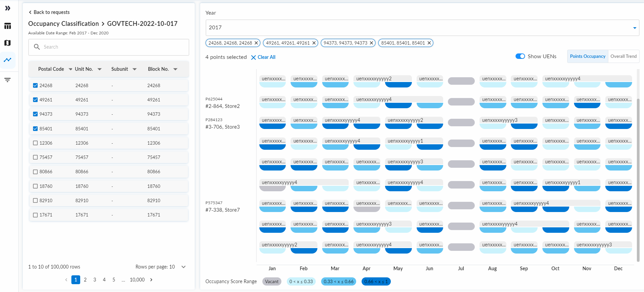644x292 pixels.
Task: Switch to the Overall Trend tab
Action: point(624,56)
